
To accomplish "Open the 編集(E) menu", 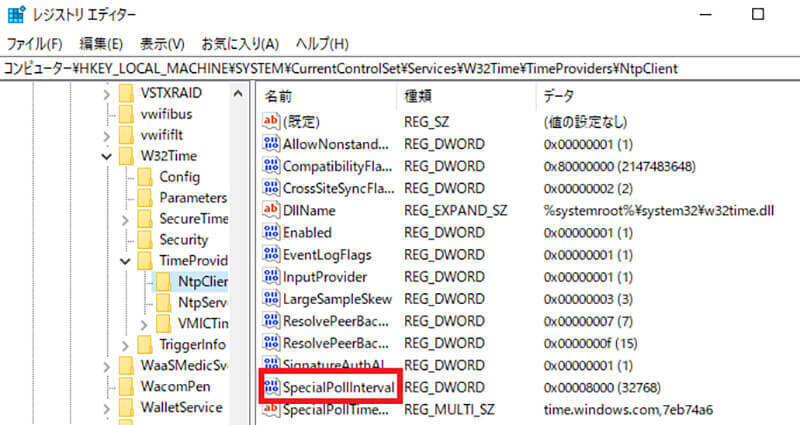I will (x=101, y=44).
